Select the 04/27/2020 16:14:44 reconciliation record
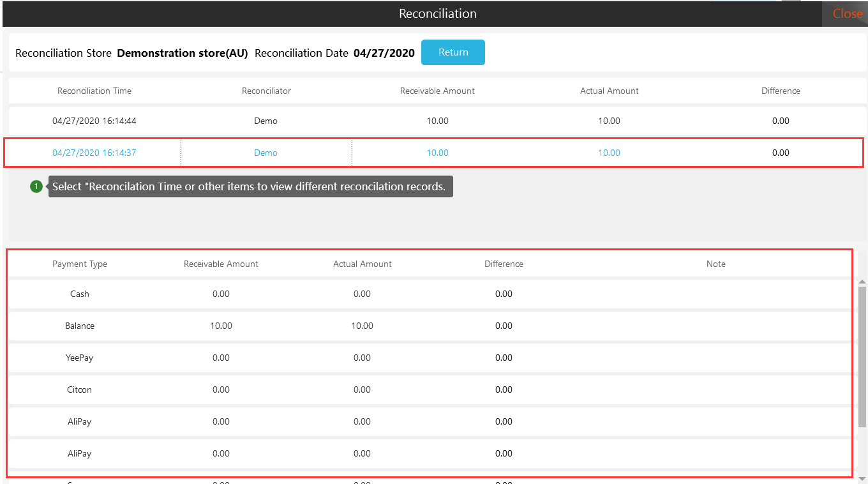 click(94, 121)
